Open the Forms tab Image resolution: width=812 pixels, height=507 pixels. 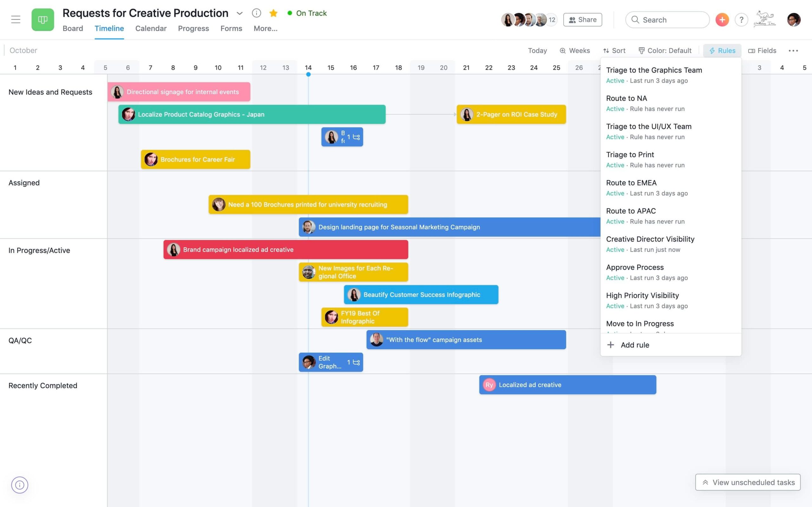point(232,28)
